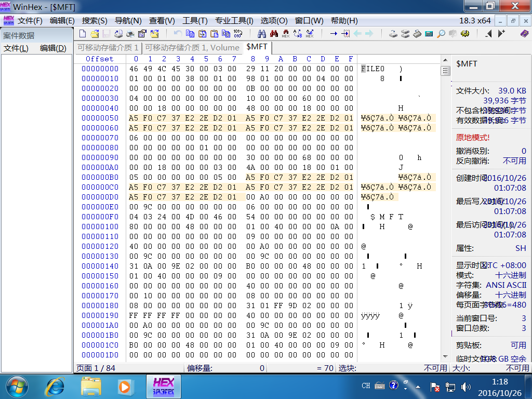The image size is (532, 399).
Task: Open the 专业工具(I) menu
Action: 234,21
